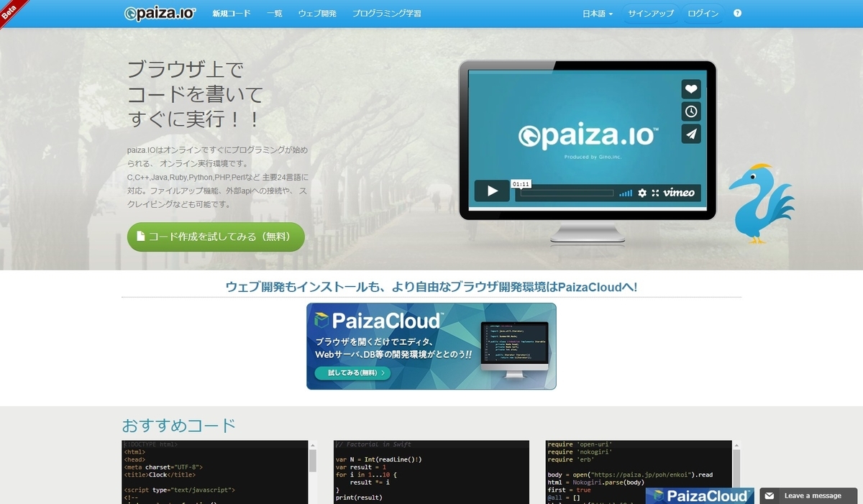Open the プログラミング学習 menu item

[x=387, y=14]
